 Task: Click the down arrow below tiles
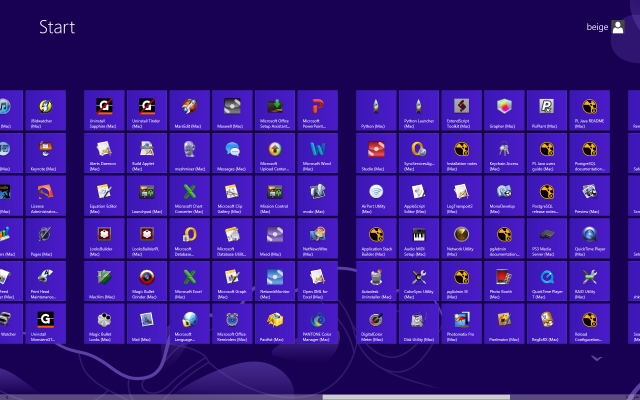[x=596, y=358]
